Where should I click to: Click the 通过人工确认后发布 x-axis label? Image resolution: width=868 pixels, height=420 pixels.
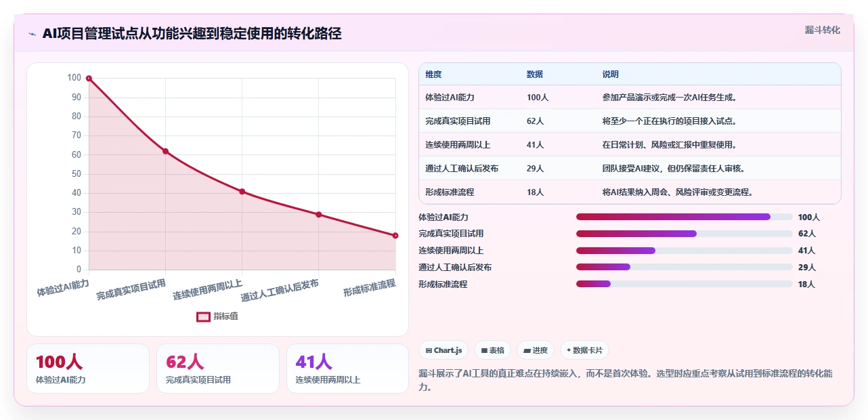[280, 291]
